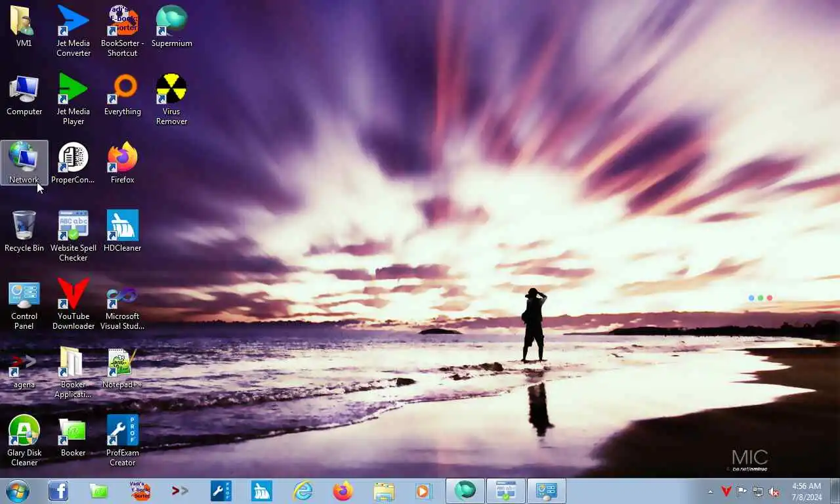This screenshot has width=840, height=504.
Task: Select the Network desktop icon
Action: pyautogui.click(x=24, y=163)
